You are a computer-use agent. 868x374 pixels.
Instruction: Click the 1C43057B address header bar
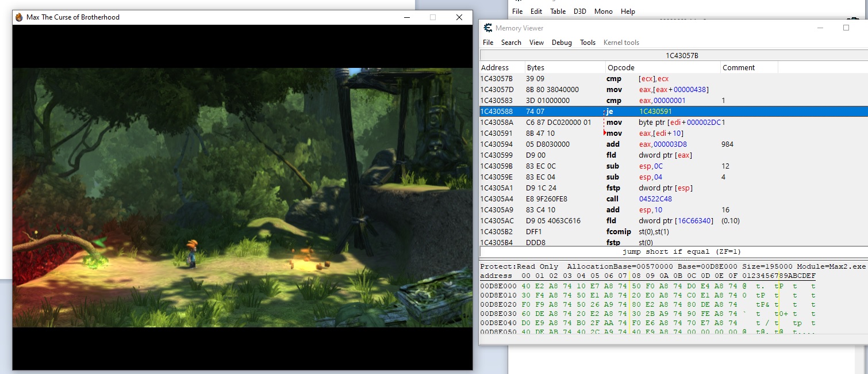(673, 56)
